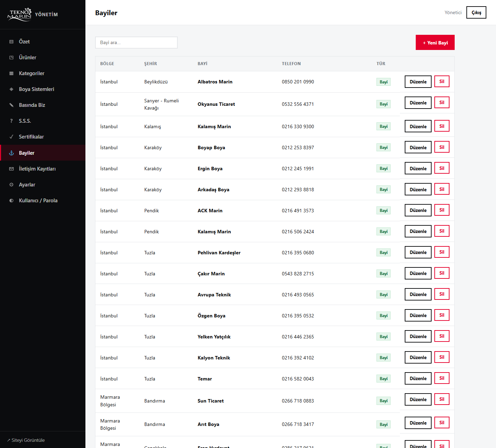Click Düzenle for Temar

pos(418,378)
